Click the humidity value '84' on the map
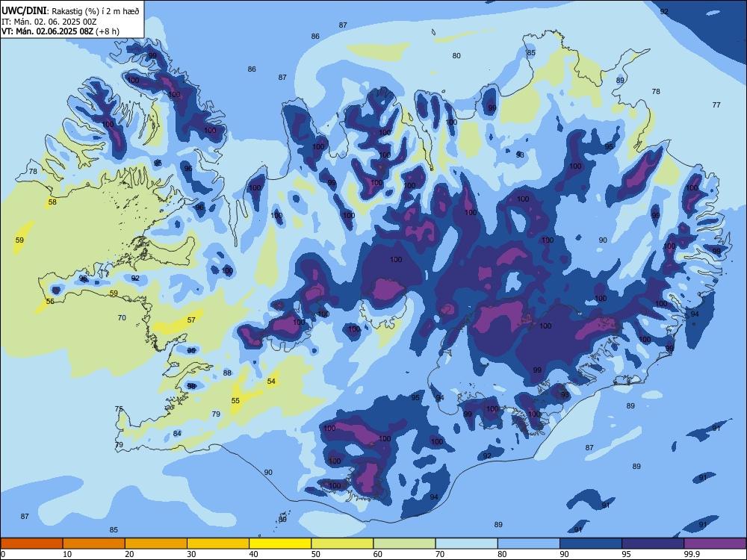747x560 pixels. coord(177,433)
